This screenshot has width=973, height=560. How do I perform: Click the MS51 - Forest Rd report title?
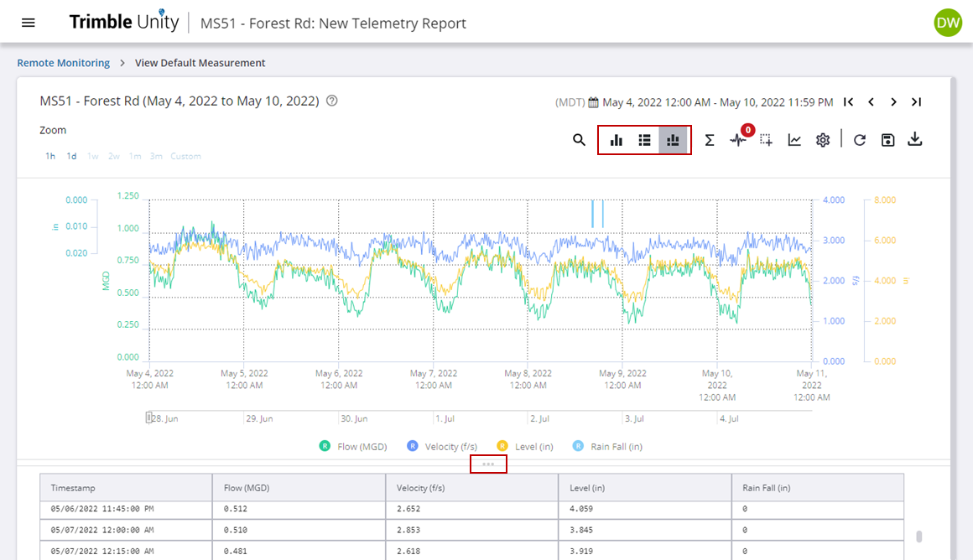(x=180, y=101)
